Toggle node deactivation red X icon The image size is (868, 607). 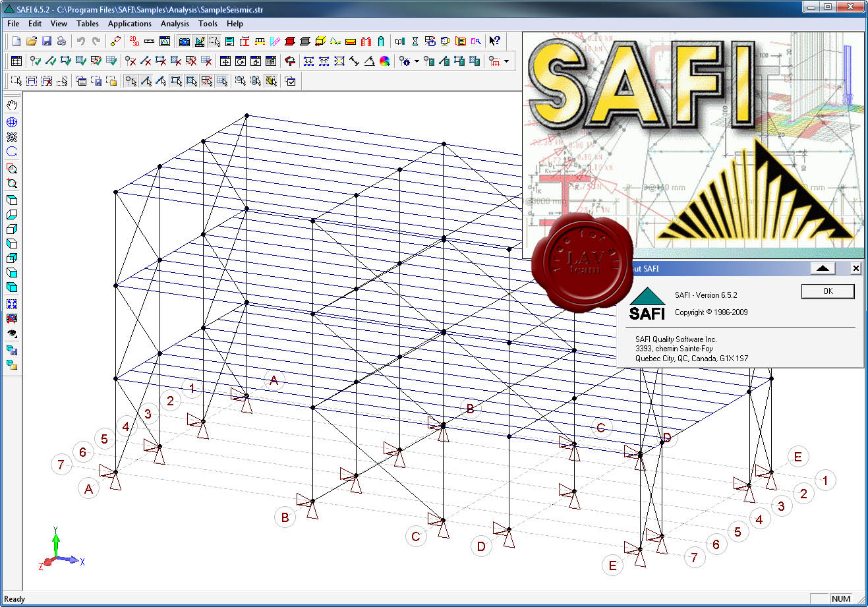point(130,61)
